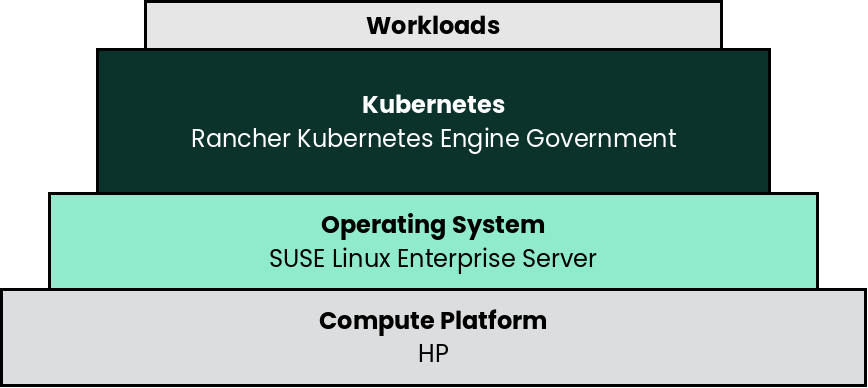Click 'Rancher Kubernetes Engine Government' text
Screen dimensions: 868x388
tap(433, 138)
